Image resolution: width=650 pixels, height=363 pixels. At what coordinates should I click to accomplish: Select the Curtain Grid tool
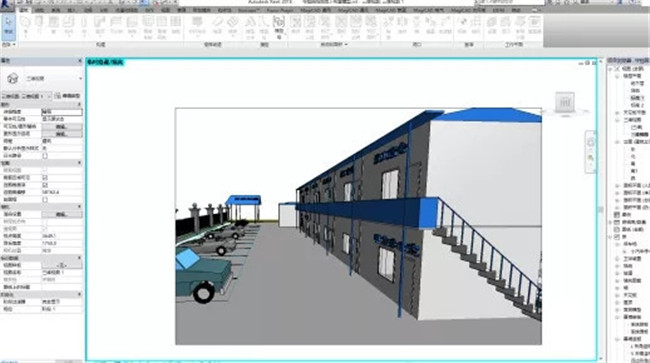pos(162,26)
